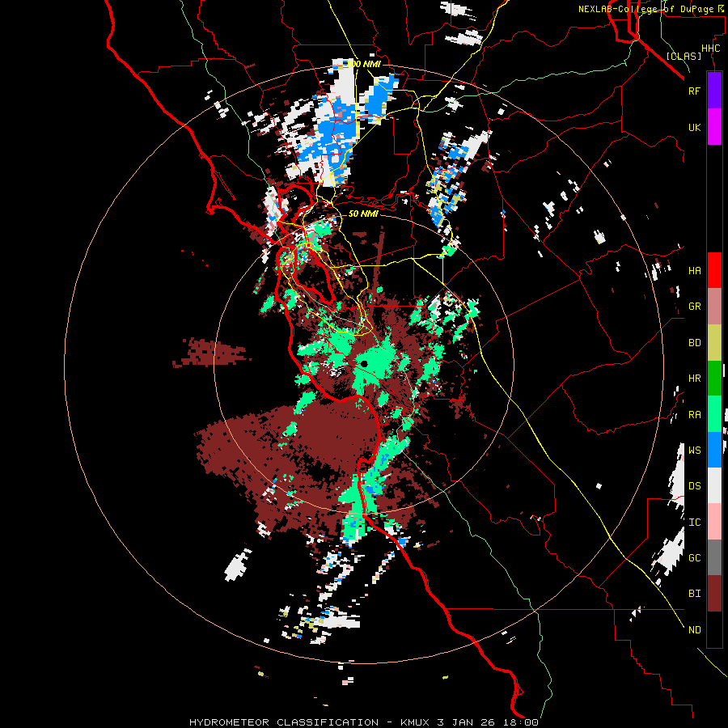Click the RA bright green legend swatch
The image size is (728, 728).
point(714,414)
